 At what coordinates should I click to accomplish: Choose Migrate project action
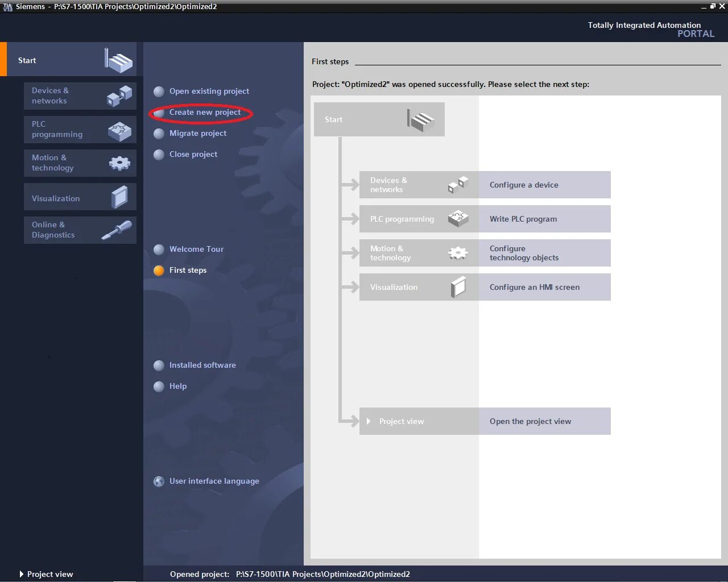(x=197, y=133)
